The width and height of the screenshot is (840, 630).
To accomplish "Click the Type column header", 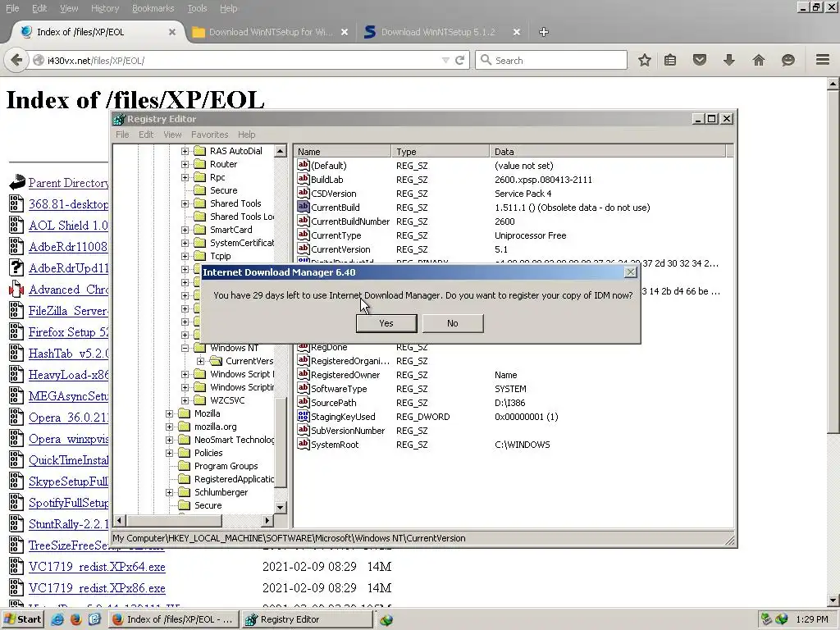I will [441, 152].
